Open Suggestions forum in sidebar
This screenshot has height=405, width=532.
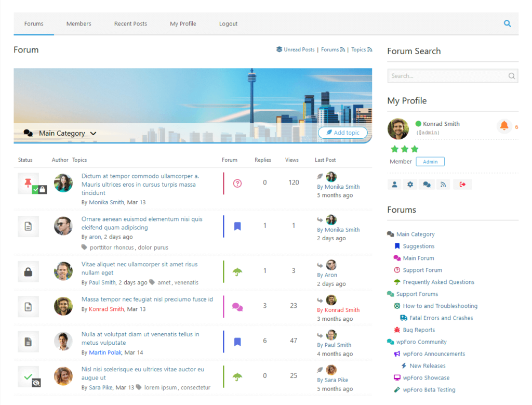click(x=419, y=246)
